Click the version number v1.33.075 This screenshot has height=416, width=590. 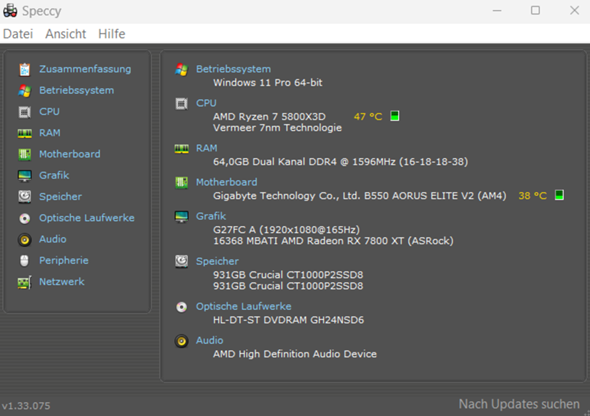[x=26, y=406]
